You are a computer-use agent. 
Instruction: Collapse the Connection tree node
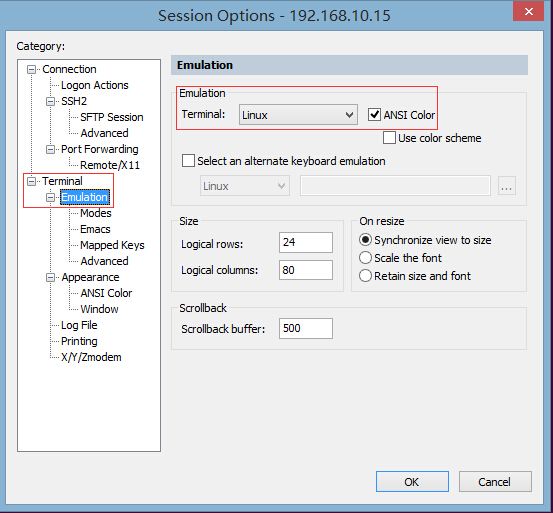[31, 69]
